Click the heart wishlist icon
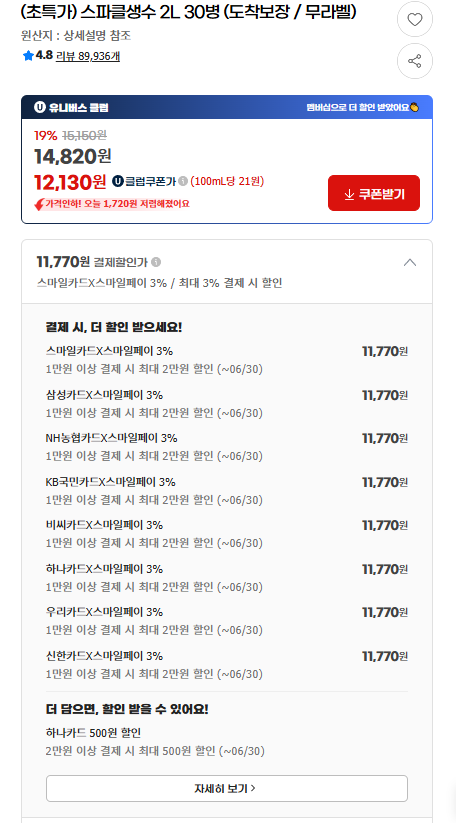456x823 pixels. [x=415, y=20]
